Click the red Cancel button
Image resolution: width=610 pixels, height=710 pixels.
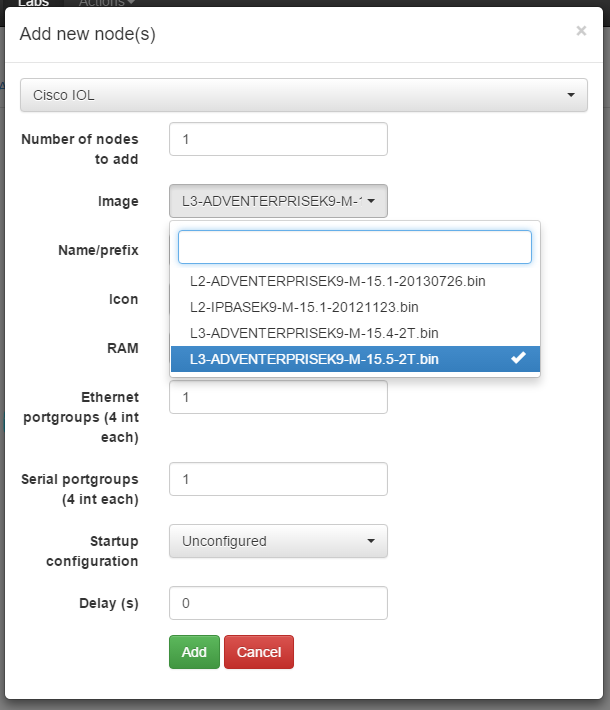click(259, 652)
